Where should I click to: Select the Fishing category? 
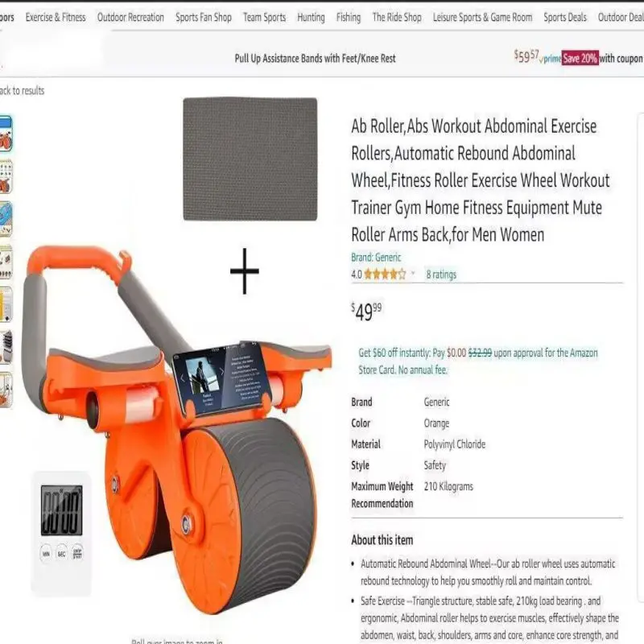coord(349,17)
